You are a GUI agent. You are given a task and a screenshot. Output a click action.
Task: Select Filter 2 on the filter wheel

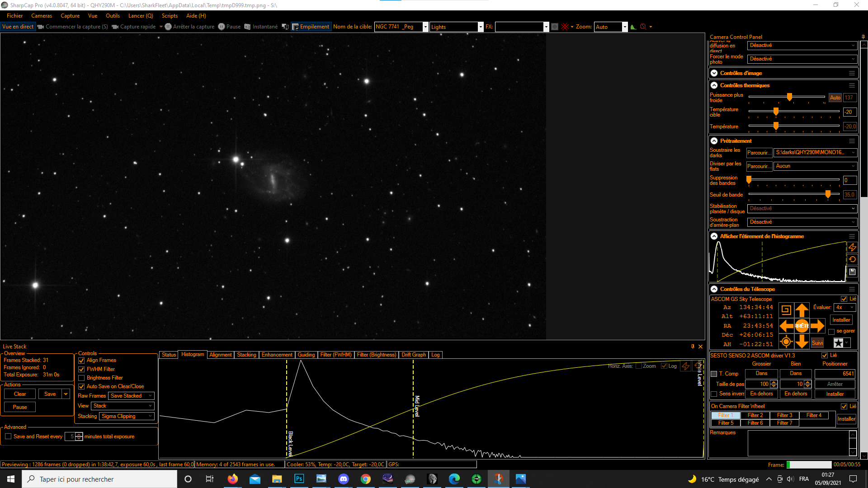point(755,415)
